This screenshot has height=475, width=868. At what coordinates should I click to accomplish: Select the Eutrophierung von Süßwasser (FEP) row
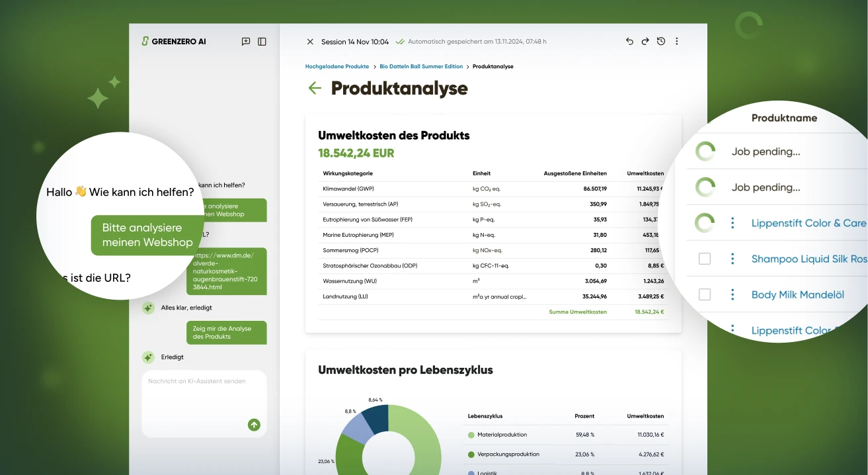pos(493,219)
